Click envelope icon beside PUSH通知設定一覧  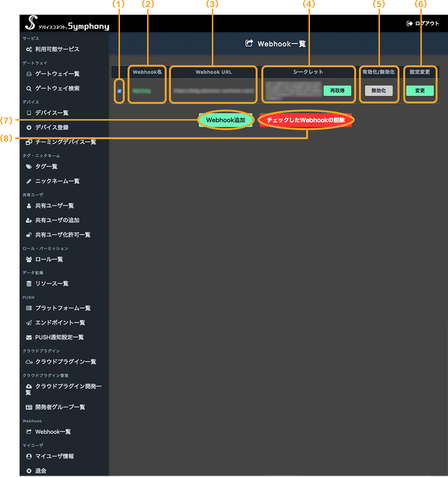point(29,337)
